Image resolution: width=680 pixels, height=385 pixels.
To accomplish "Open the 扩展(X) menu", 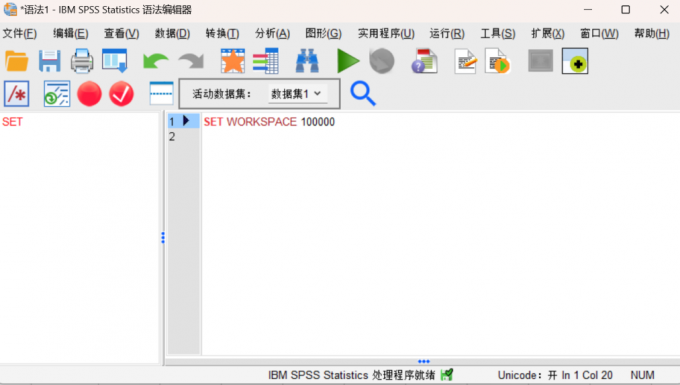I will tap(548, 33).
